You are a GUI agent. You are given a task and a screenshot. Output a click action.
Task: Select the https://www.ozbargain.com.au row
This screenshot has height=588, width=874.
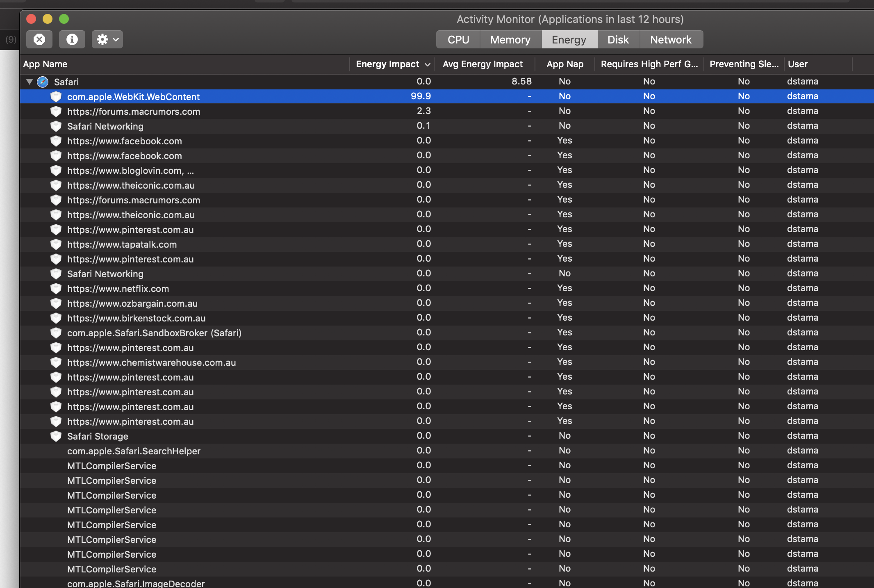coord(447,303)
